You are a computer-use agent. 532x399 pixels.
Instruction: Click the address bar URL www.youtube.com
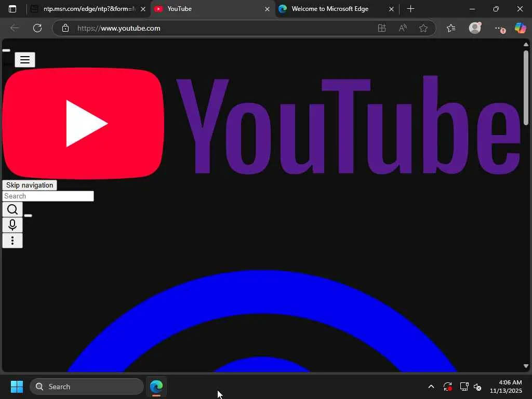tap(119, 28)
